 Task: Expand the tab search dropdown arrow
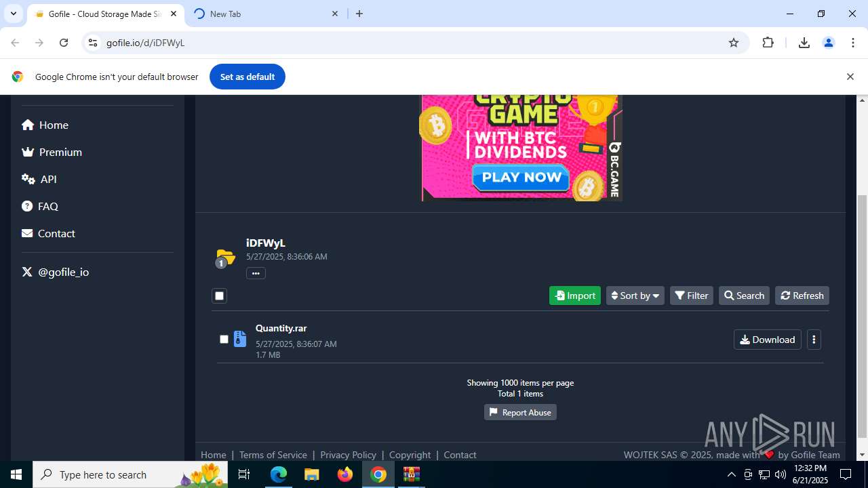click(13, 14)
